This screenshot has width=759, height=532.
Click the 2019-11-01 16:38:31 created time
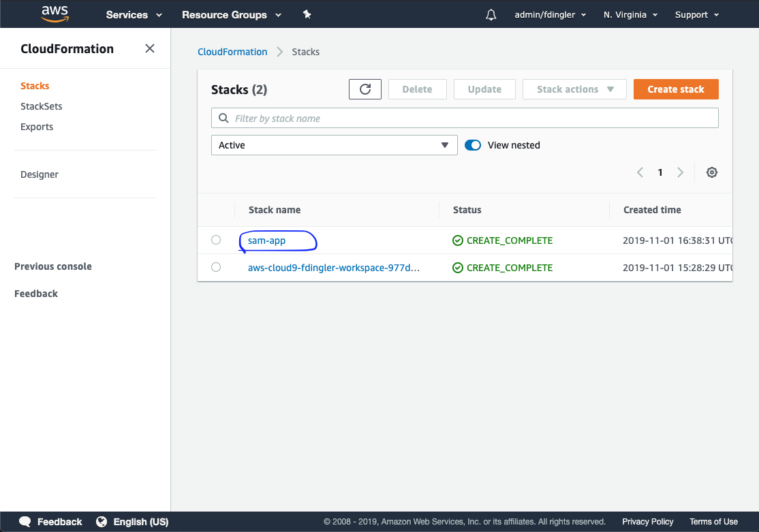[x=678, y=240]
